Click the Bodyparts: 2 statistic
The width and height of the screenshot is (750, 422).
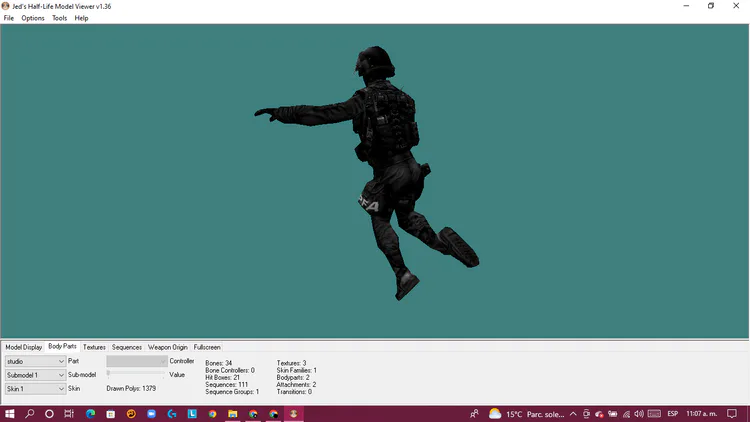pyautogui.click(x=292, y=378)
